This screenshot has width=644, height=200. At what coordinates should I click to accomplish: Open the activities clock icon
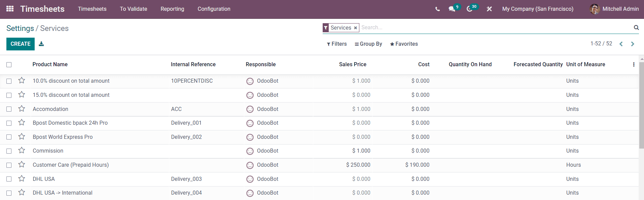coord(469,9)
